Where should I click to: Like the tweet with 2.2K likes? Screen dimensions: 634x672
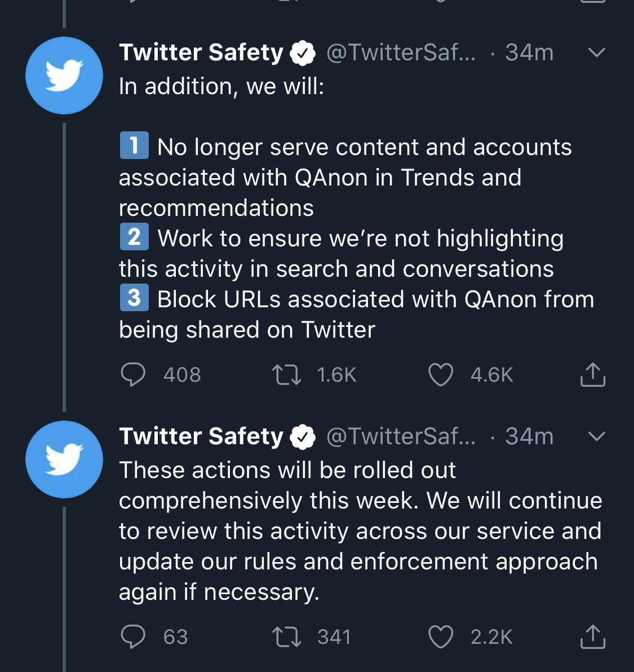point(441,636)
